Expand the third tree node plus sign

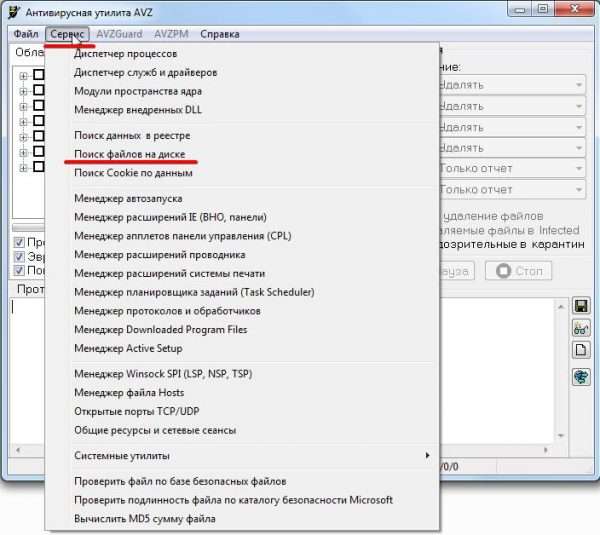pos(23,106)
